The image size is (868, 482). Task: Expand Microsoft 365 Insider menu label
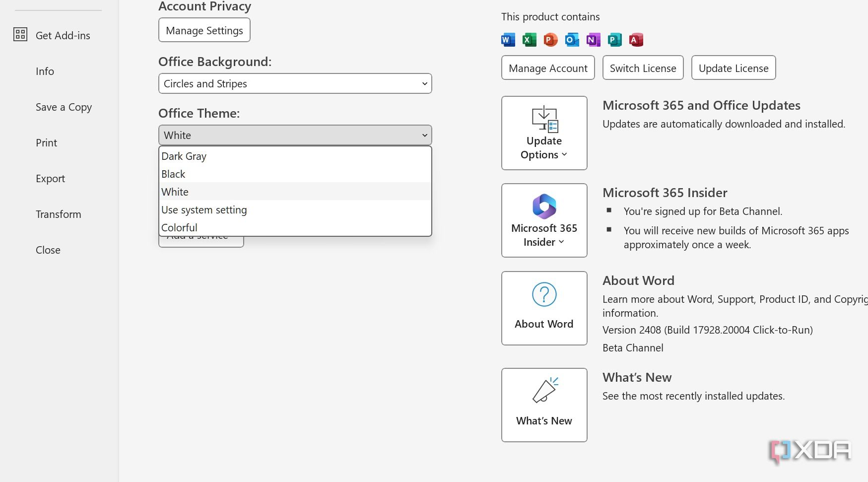click(x=544, y=235)
